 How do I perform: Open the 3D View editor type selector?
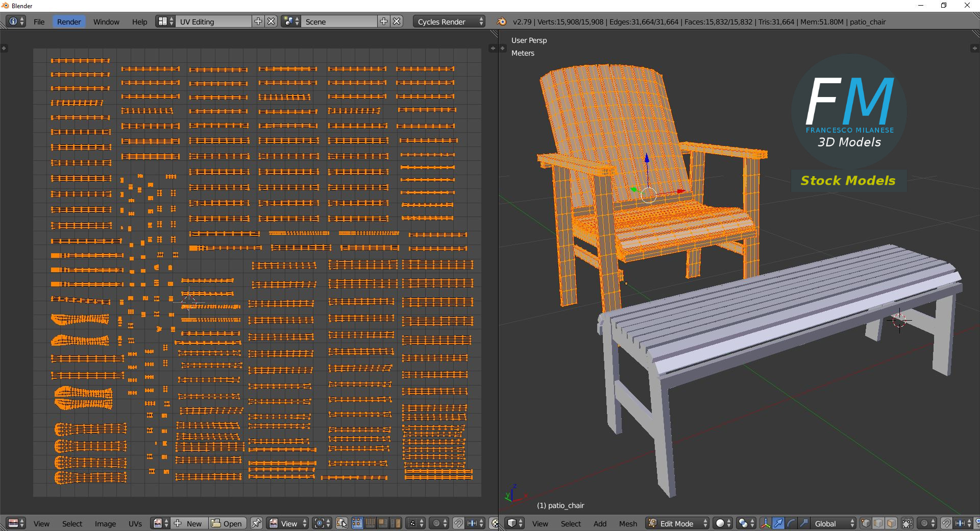pyautogui.click(x=515, y=523)
